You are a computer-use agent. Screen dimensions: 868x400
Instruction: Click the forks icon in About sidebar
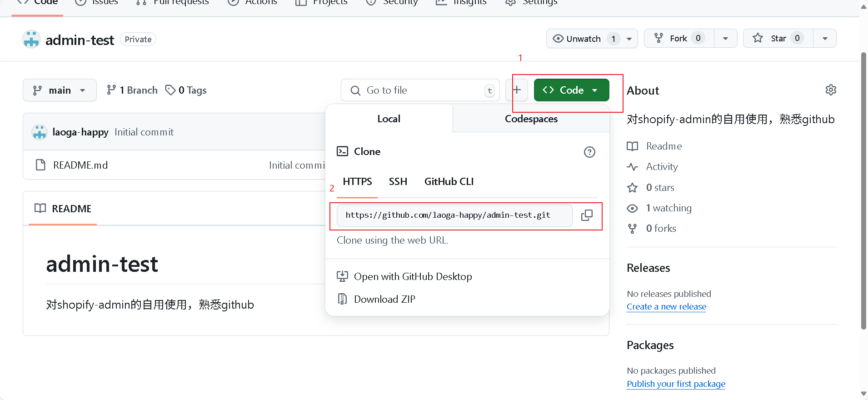pos(632,229)
